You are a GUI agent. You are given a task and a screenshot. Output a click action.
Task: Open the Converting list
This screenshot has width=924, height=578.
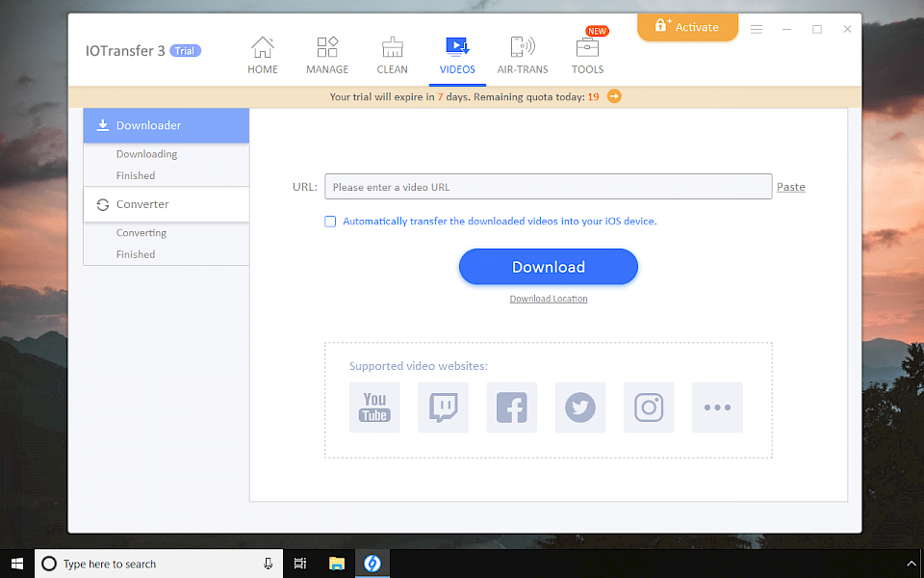pyautogui.click(x=141, y=233)
